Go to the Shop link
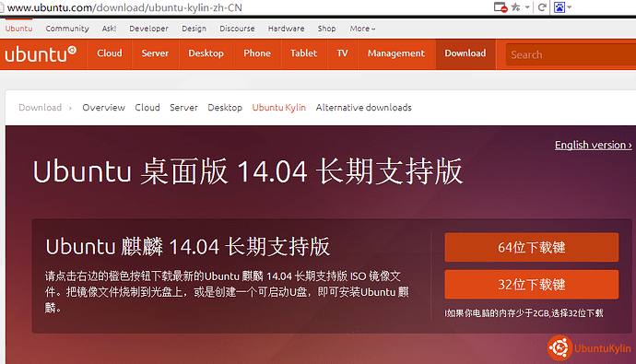 click(326, 29)
